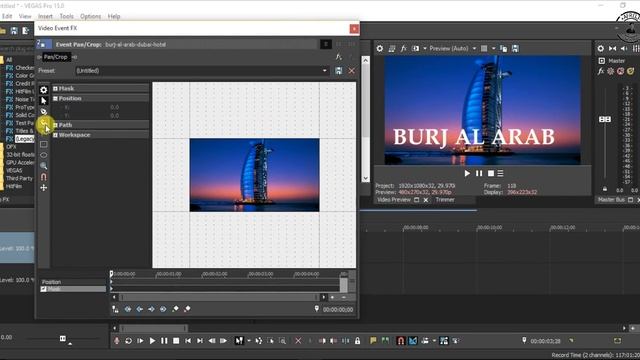The width and height of the screenshot is (640, 360).
Task: Open the Insert menu
Action: click(45, 16)
